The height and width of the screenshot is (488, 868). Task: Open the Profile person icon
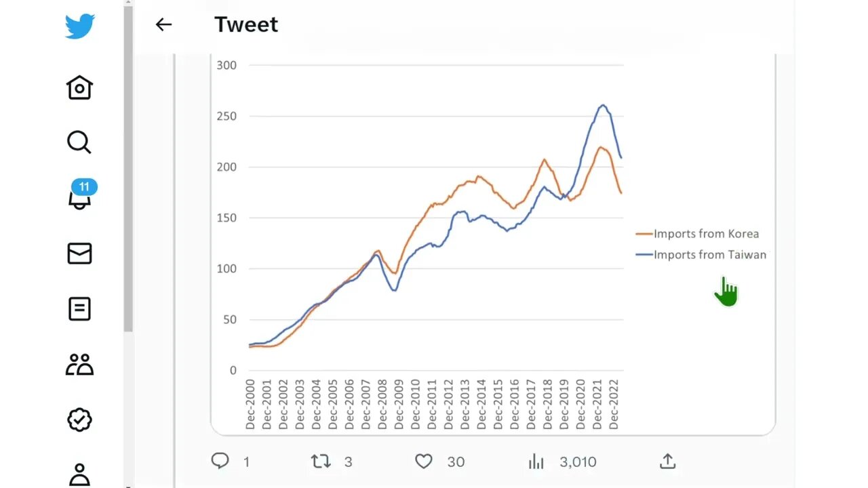click(79, 474)
